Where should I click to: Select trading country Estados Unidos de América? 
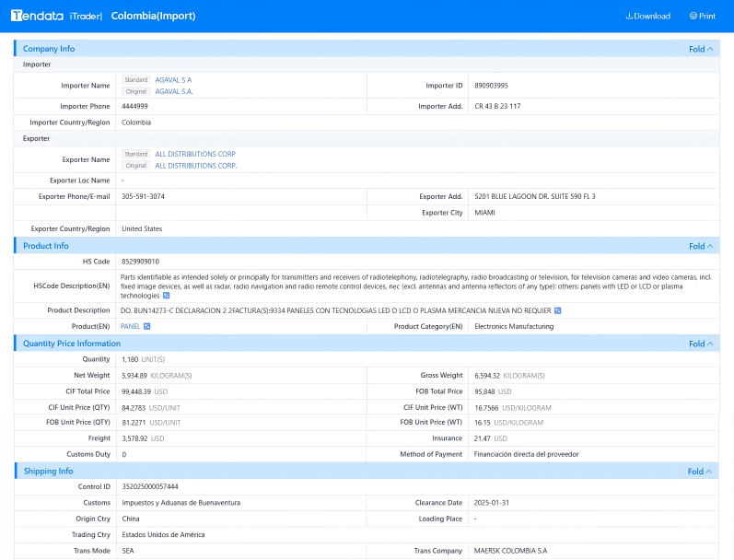point(163,535)
